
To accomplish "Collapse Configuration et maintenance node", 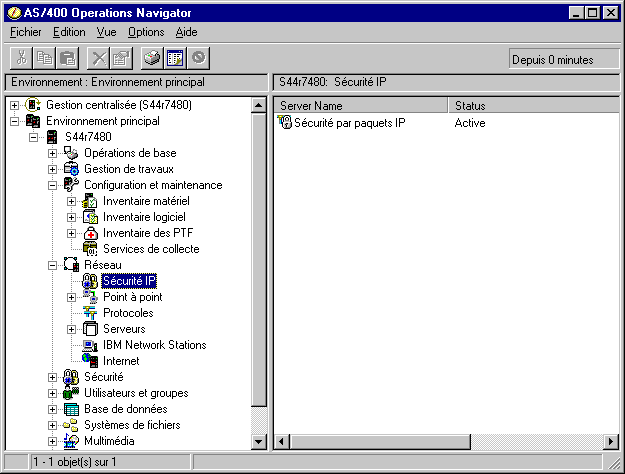I will [x=52, y=185].
